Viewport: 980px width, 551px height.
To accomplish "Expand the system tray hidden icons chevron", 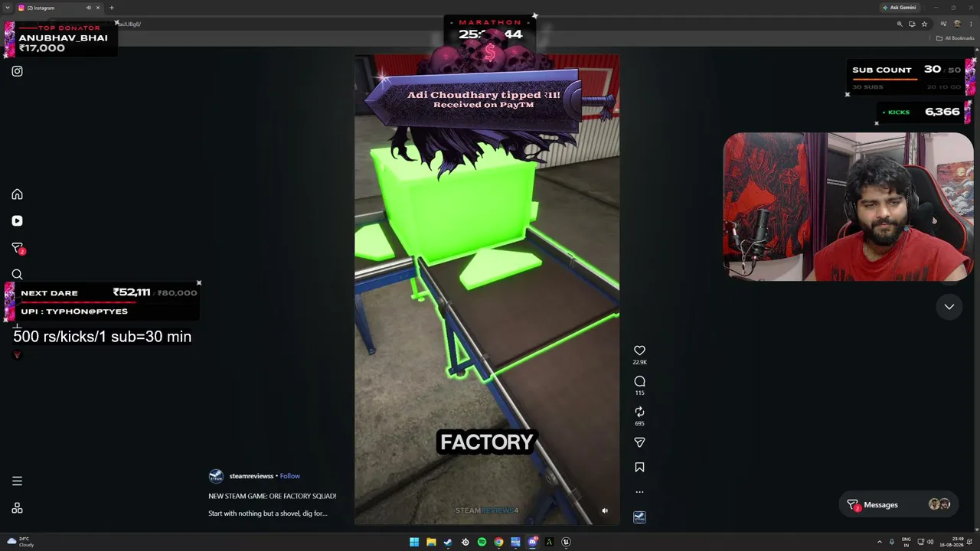I will (879, 542).
